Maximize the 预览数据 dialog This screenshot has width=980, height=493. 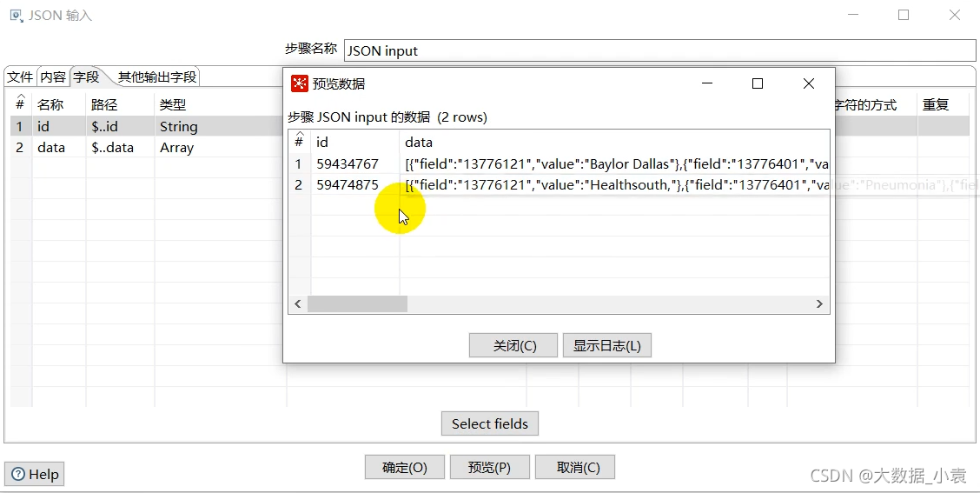tap(758, 83)
